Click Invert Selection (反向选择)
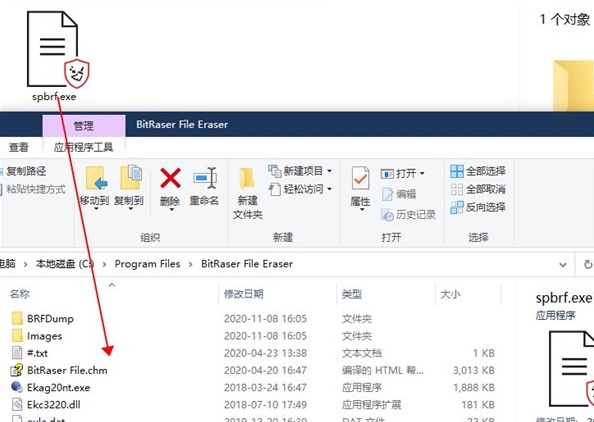The image size is (594, 422). [x=478, y=207]
